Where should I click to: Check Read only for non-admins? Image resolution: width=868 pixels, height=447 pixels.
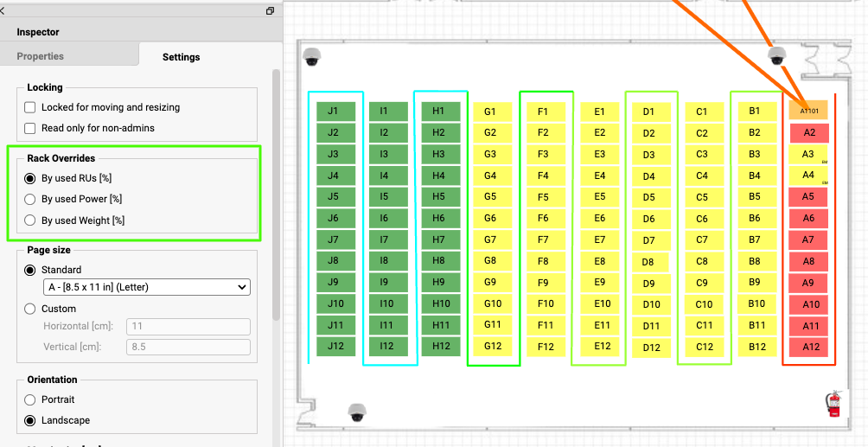(x=31, y=128)
